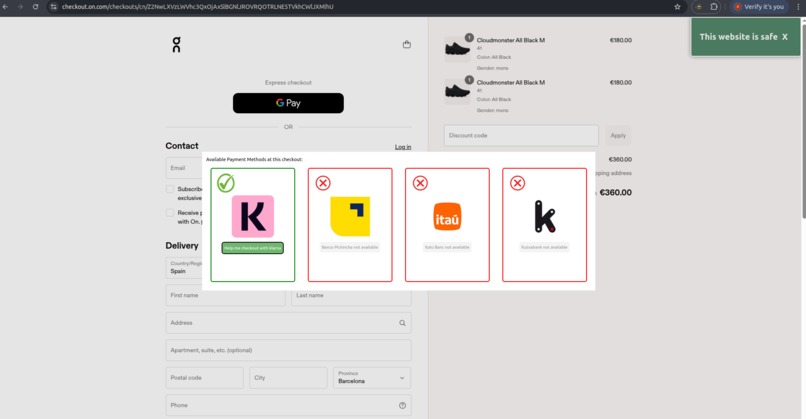806x419 pixels.
Task: Bookmark this page with the star icon
Action: [x=677, y=7]
